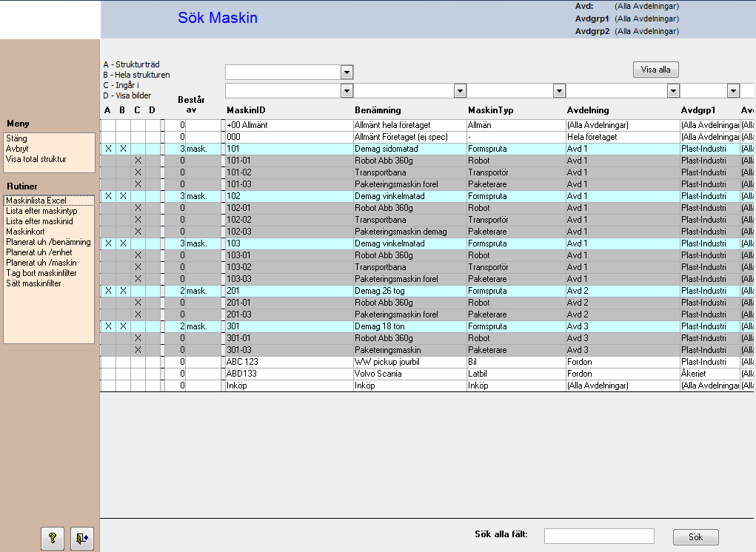Click the Avdelning column header
This screenshot has width=756, height=552.
(588, 110)
